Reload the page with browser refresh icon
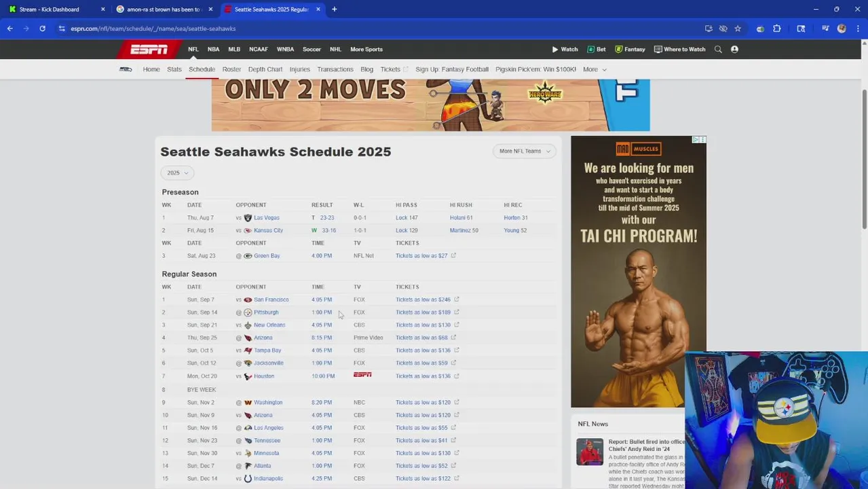 coord(42,29)
